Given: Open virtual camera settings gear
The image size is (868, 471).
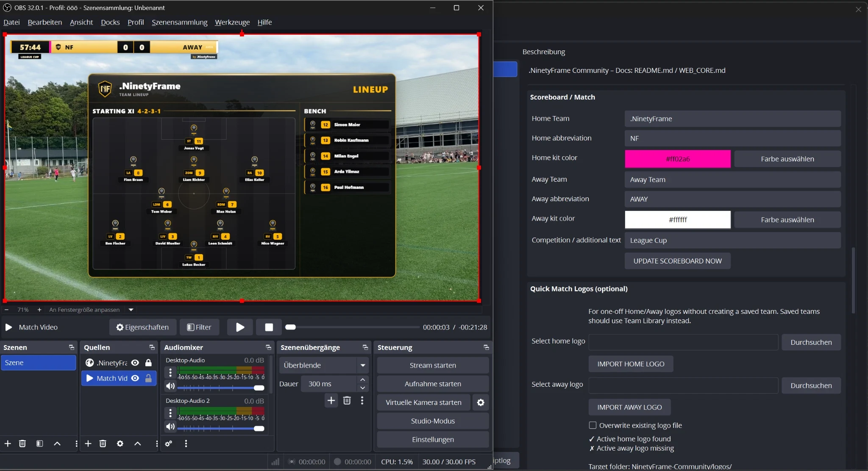Looking at the screenshot, I should tap(481, 402).
